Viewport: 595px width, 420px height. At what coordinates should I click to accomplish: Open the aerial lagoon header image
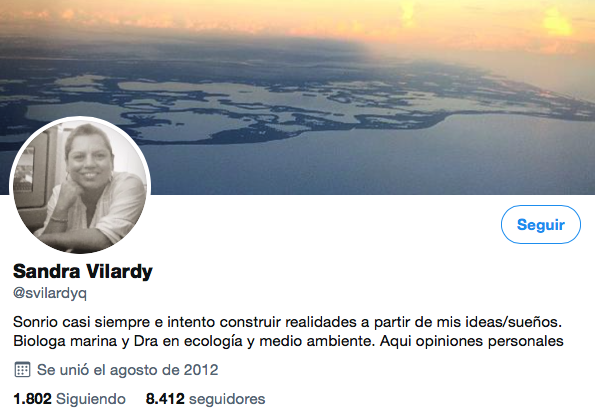tap(298, 97)
